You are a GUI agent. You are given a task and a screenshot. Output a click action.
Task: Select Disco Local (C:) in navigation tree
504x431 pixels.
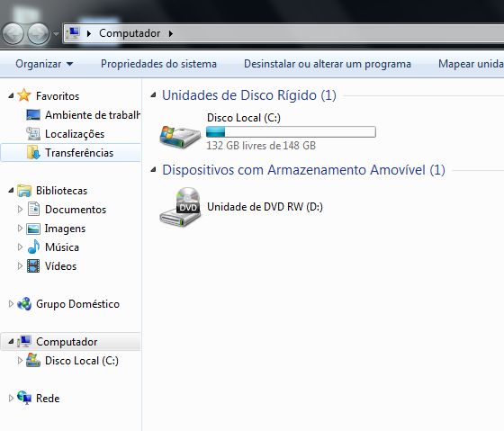(82, 361)
